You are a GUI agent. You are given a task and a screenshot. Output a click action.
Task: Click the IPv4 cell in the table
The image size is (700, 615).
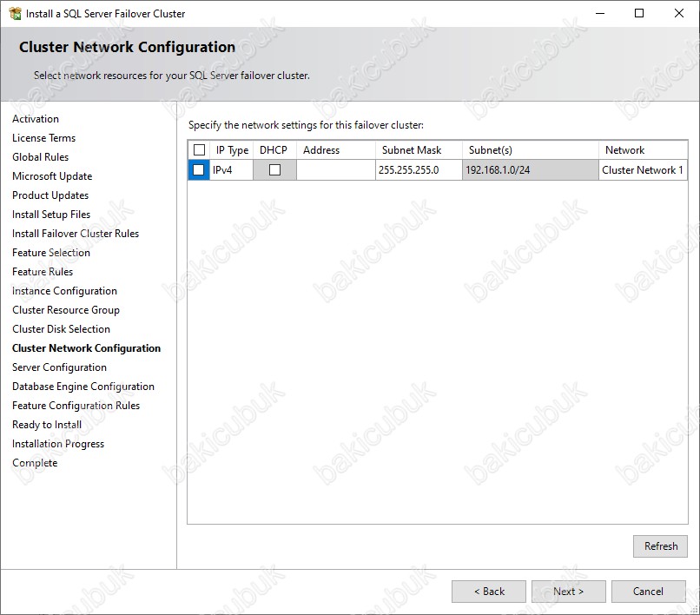pyautogui.click(x=231, y=169)
